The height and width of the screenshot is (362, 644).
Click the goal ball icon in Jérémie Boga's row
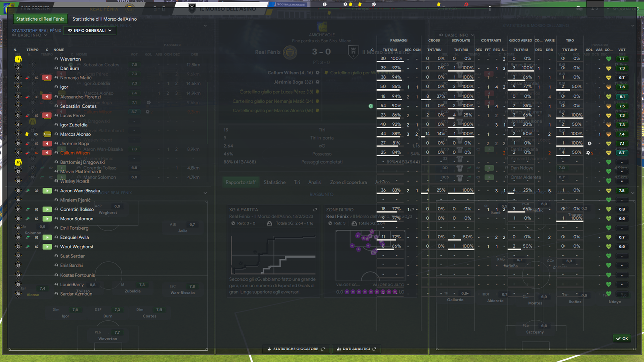[x=589, y=144]
